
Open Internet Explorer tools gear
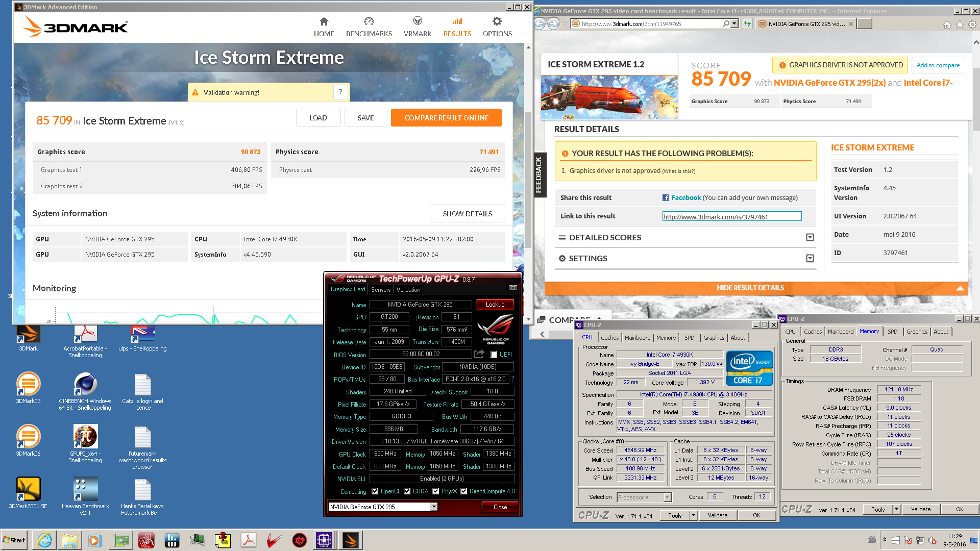point(972,24)
